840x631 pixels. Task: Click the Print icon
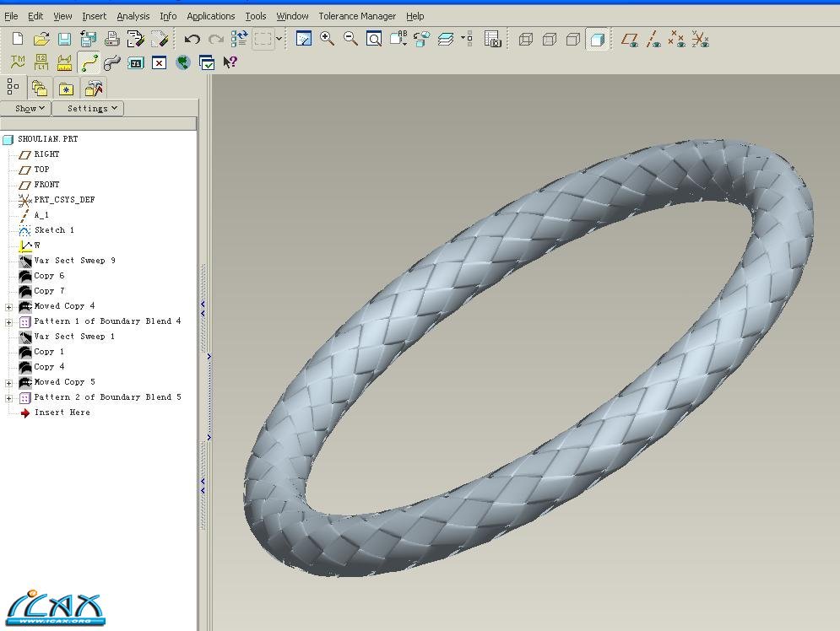[111, 39]
